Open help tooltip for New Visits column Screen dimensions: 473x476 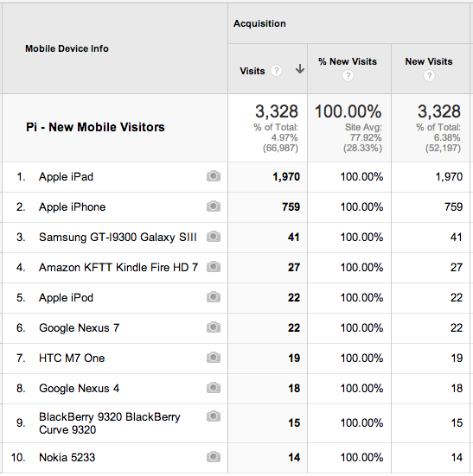(429, 75)
